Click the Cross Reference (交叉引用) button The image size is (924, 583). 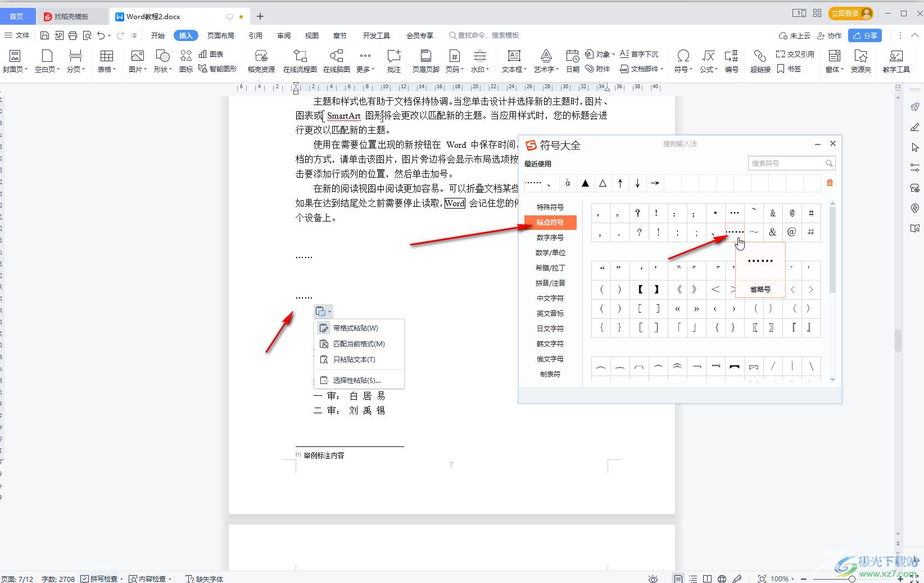(795, 54)
